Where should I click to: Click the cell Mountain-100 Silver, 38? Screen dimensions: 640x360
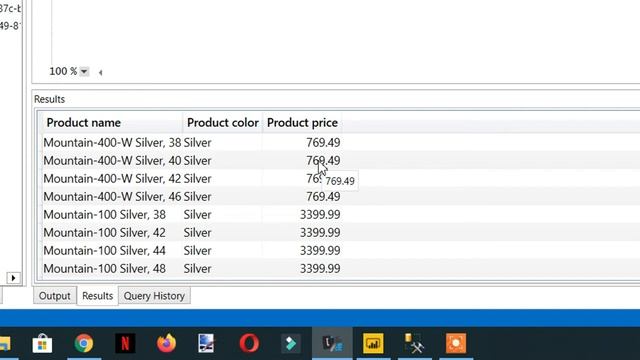[x=112, y=214]
